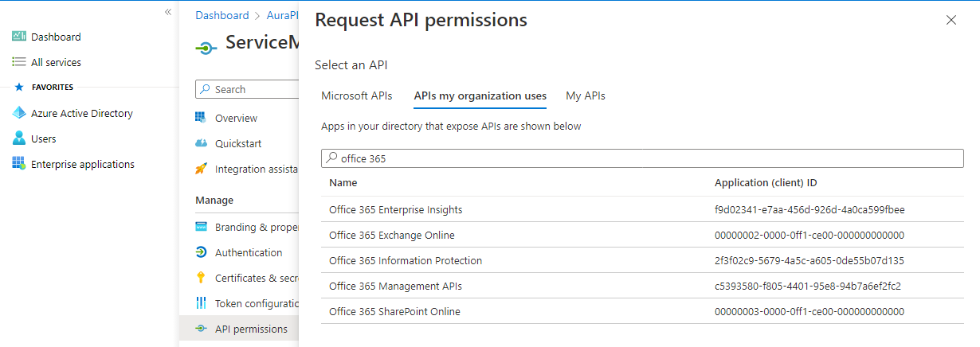Click the Enterprise applications icon
The height and width of the screenshot is (347, 980).
click(19, 164)
